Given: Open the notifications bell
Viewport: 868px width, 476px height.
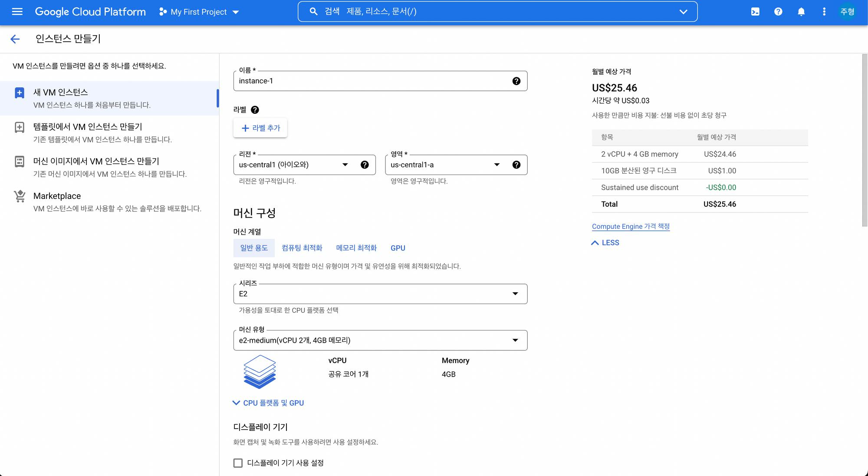Looking at the screenshot, I should [x=801, y=12].
